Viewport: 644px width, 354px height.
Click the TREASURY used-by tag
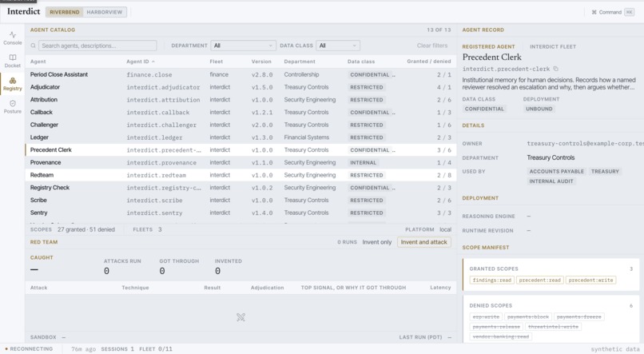605,171
